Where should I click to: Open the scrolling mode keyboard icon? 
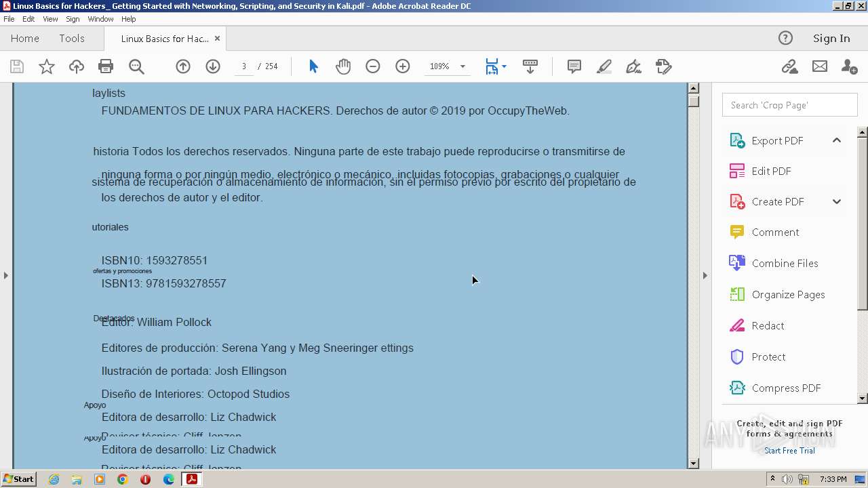point(530,66)
